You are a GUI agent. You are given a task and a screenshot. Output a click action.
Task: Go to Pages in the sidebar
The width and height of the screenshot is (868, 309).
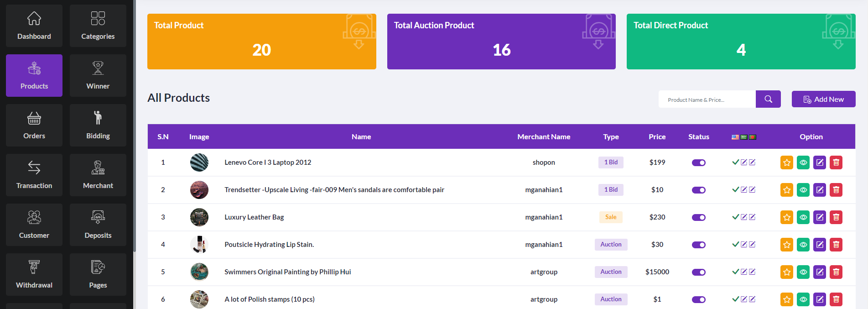pyautogui.click(x=98, y=274)
